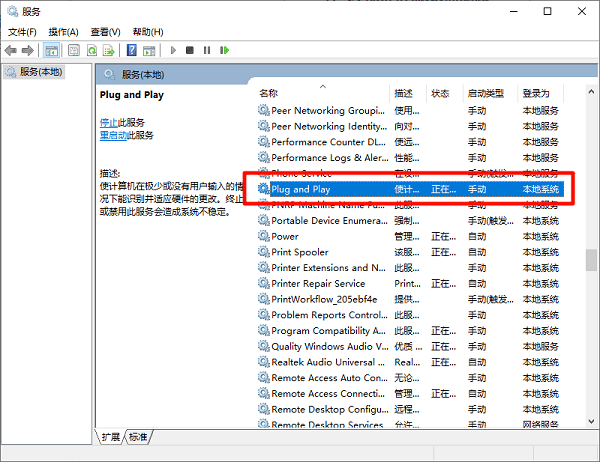The height and width of the screenshot is (462, 600).
Task: Click the 停止 service link
Action: pos(109,123)
